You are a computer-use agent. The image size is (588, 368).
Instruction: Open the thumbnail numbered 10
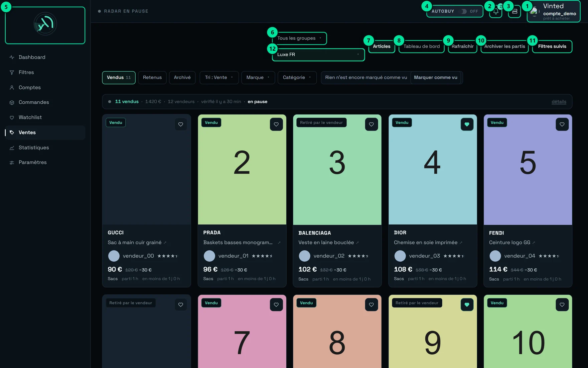point(528,332)
